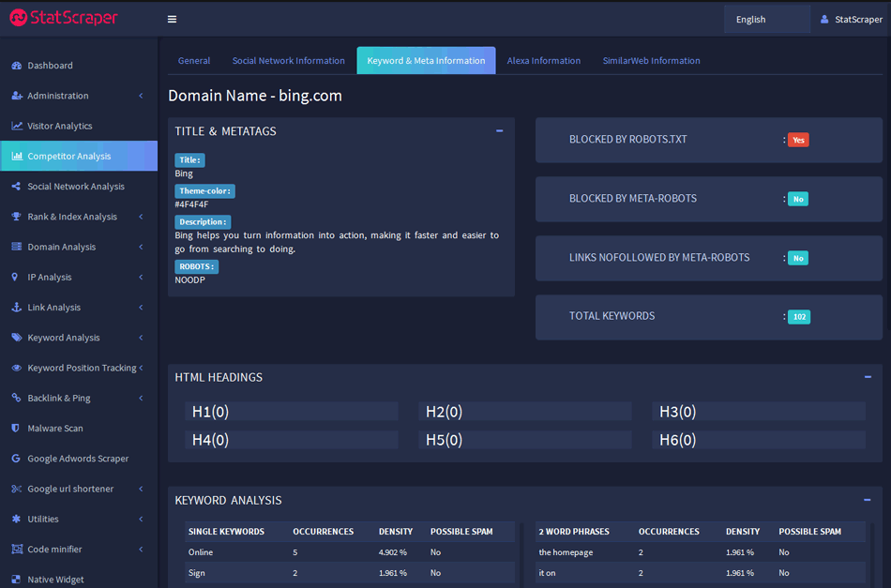Click the red Yes badge for robots.txt
Viewport: 891px width, 588px height.
point(798,140)
